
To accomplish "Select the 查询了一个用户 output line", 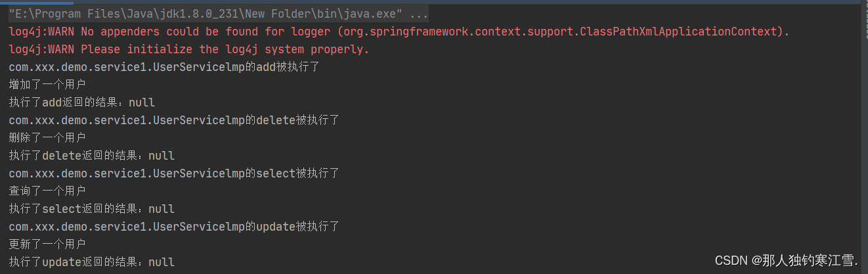I will click(x=47, y=191).
